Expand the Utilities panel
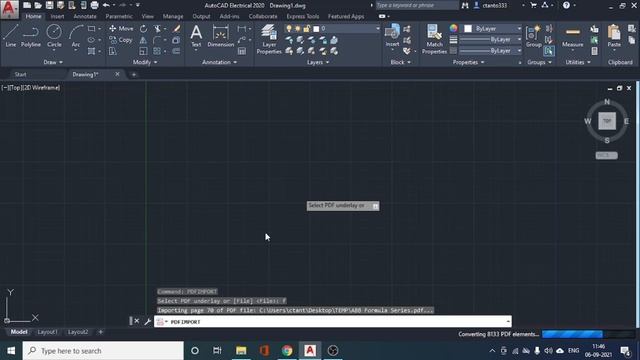The width and height of the screenshot is (640, 360). 578,62
